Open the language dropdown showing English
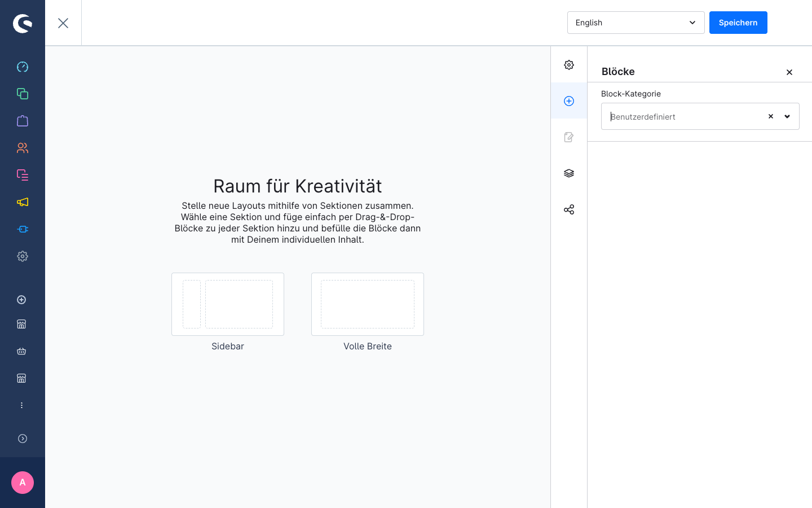Viewport: 812px width, 508px height. [x=636, y=23]
